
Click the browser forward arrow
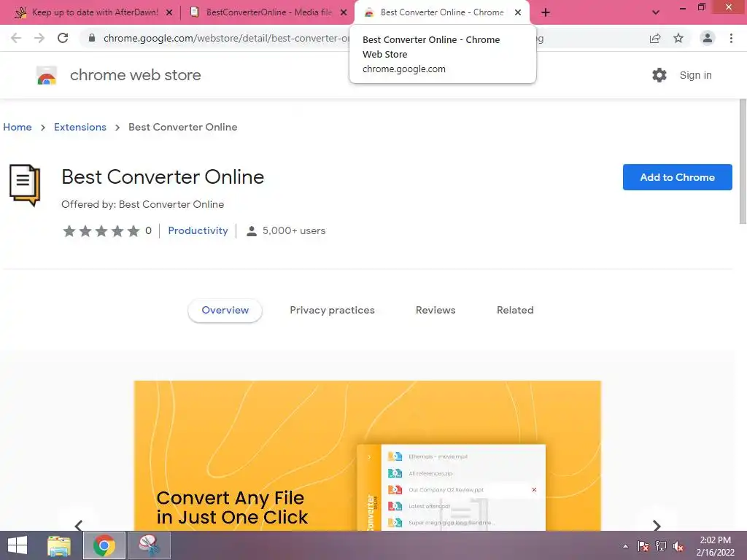pyautogui.click(x=39, y=38)
